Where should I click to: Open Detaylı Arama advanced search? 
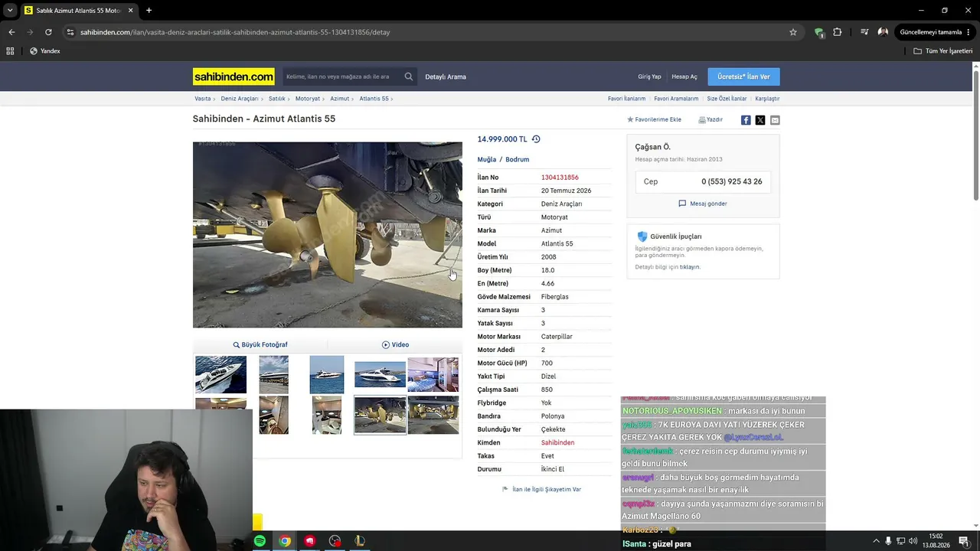(x=446, y=77)
